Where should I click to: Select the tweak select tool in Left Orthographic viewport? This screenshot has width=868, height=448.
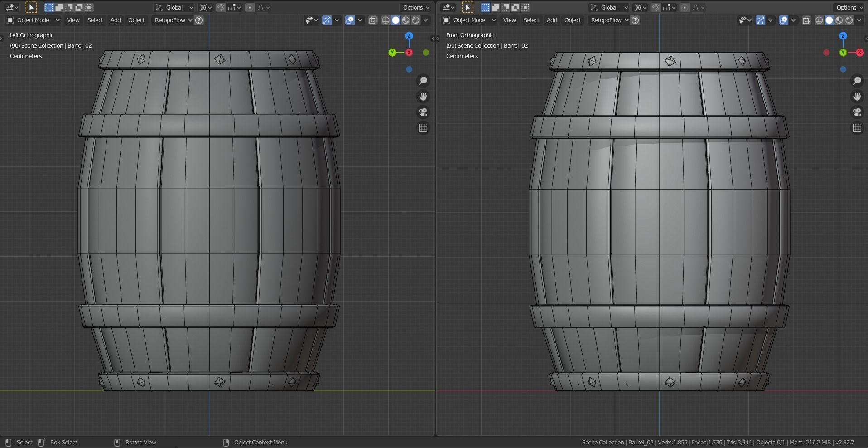click(x=31, y=7)
